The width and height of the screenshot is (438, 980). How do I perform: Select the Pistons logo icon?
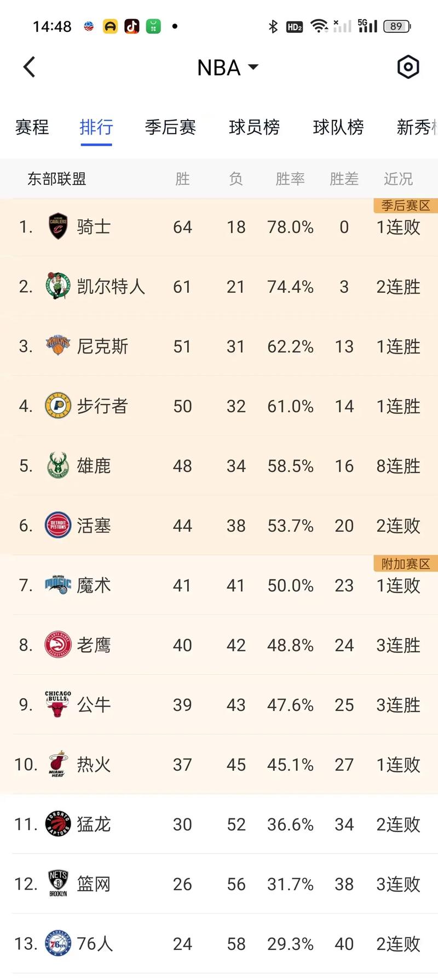tap(57, 526)
